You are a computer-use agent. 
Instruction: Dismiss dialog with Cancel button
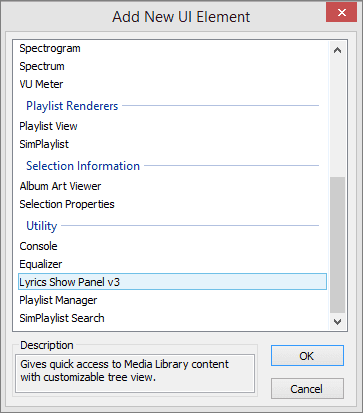click(x=307, y=389)
